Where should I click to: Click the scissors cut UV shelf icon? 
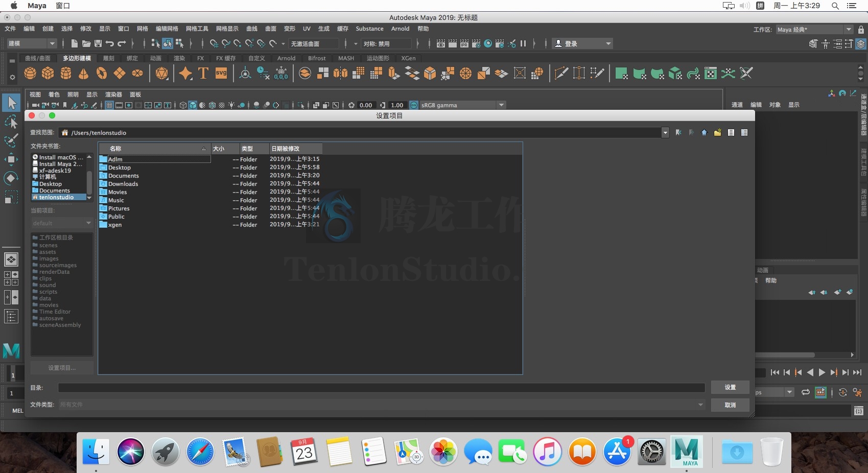pyautogui.click(x=746, y=74)
